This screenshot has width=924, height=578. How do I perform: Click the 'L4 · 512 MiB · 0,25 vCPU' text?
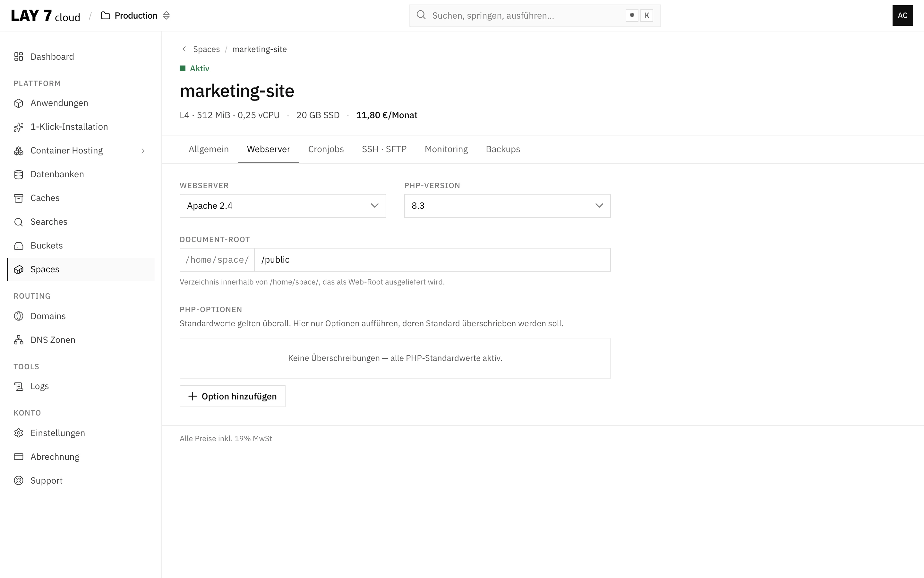(230, 115)
